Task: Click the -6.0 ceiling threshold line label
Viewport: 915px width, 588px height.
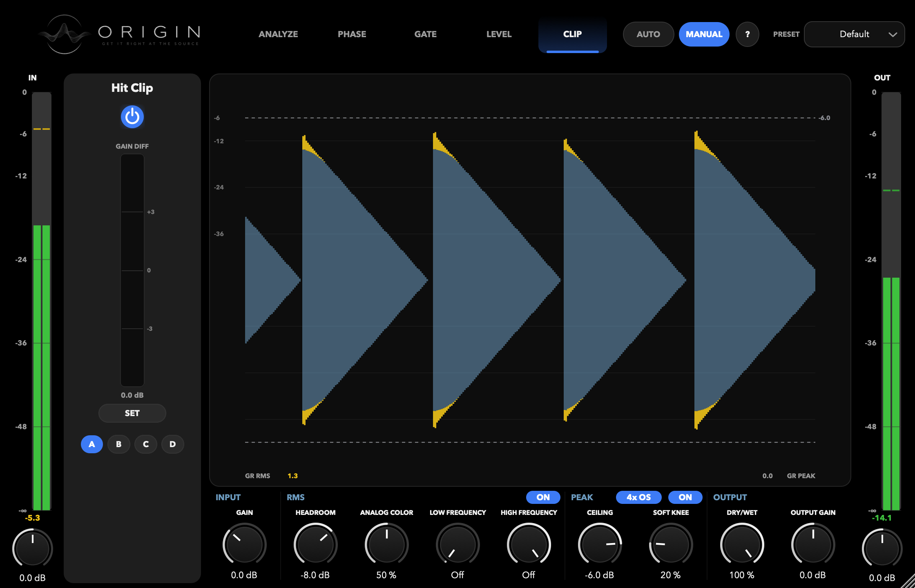Action: [x=824, y=118]
